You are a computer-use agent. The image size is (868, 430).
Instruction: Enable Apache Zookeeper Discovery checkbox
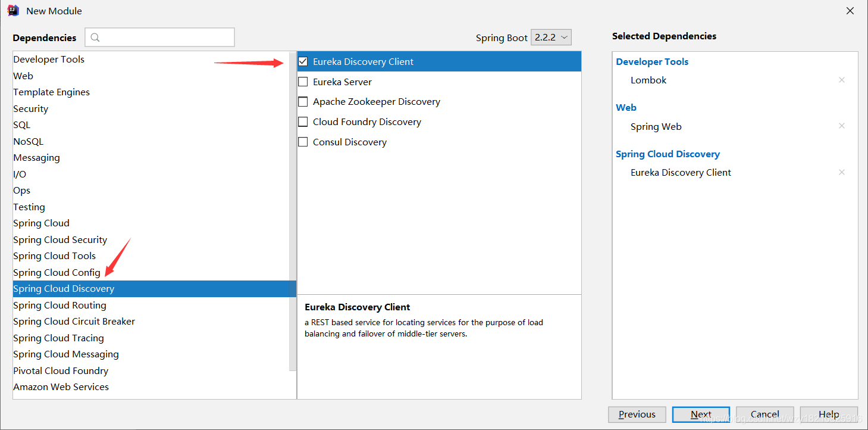click(x=303, y=102)
